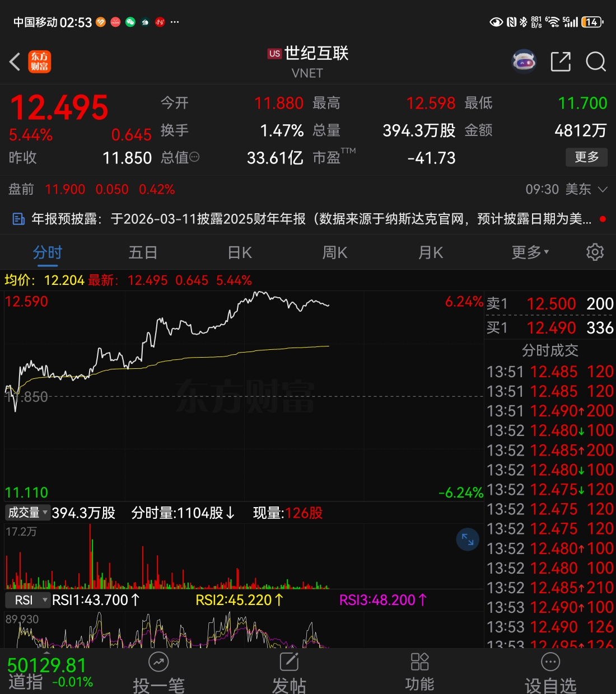Tap the Wi-Fi status icon
616x694 pixels.
coord(553,22)
